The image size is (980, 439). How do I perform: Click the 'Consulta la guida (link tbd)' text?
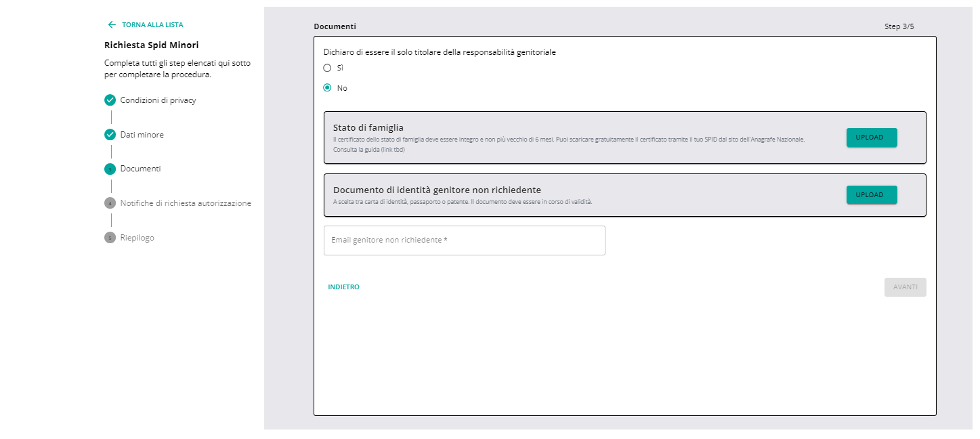click(369, 150)
